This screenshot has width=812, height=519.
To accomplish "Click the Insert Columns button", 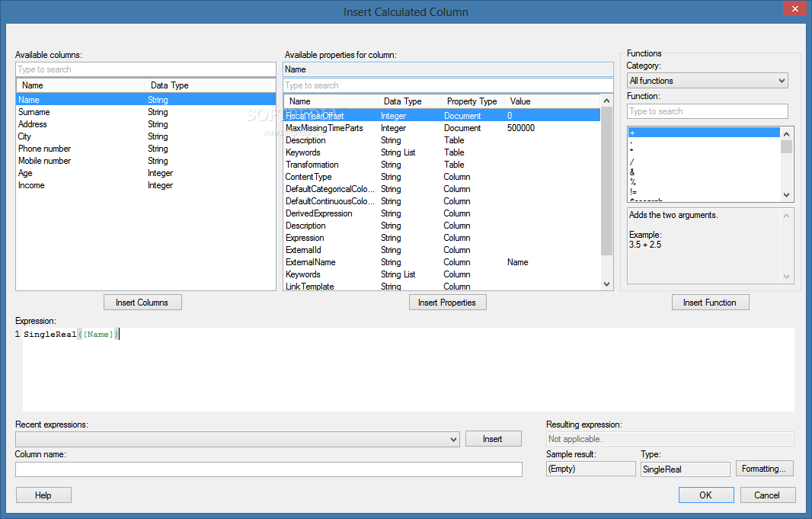I will 142,303.
